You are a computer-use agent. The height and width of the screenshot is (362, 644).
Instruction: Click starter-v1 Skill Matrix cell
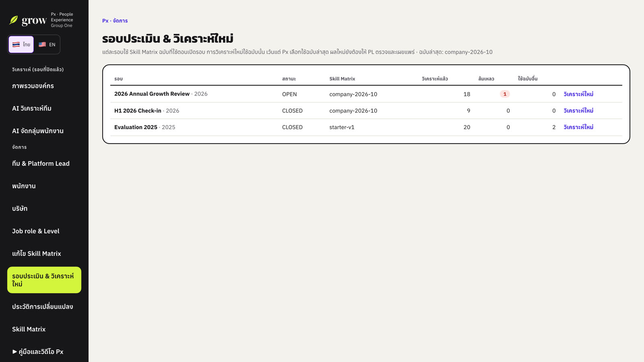tap(342, 127)
